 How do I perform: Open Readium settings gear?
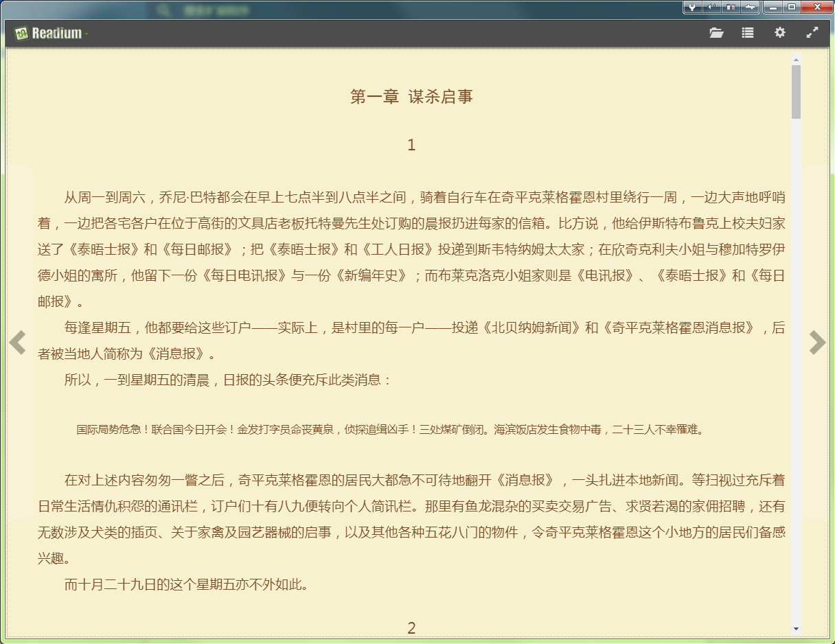[x=779, y=32]
